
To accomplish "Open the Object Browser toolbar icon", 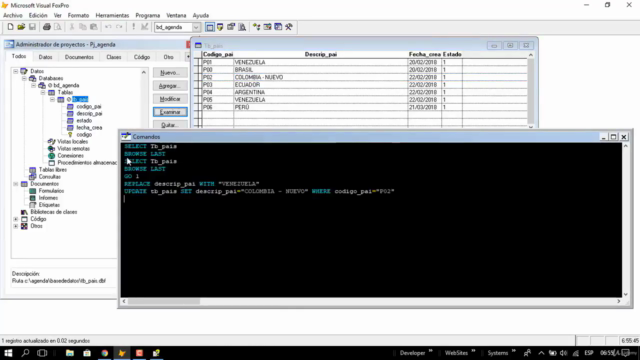I will coord(267,27).
